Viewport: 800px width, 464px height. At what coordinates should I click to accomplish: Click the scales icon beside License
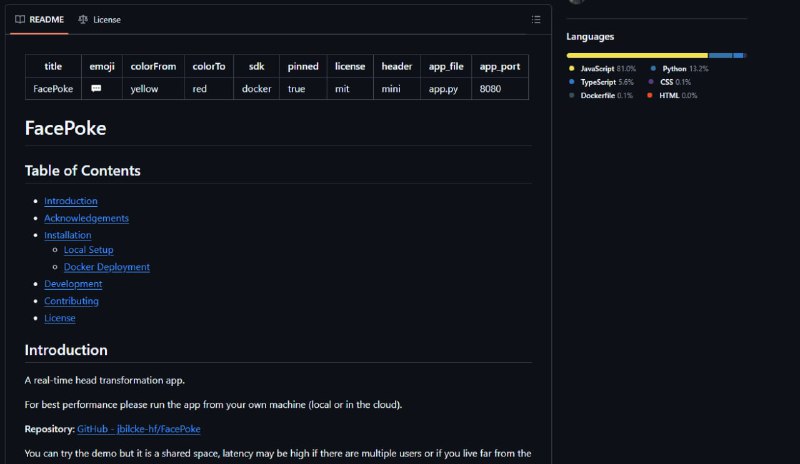(x=83, y=19)
